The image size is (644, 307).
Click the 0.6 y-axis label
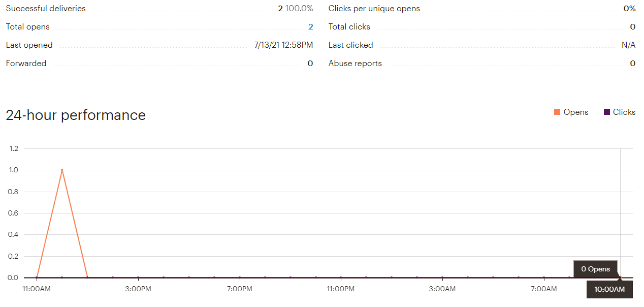[13, 213]
